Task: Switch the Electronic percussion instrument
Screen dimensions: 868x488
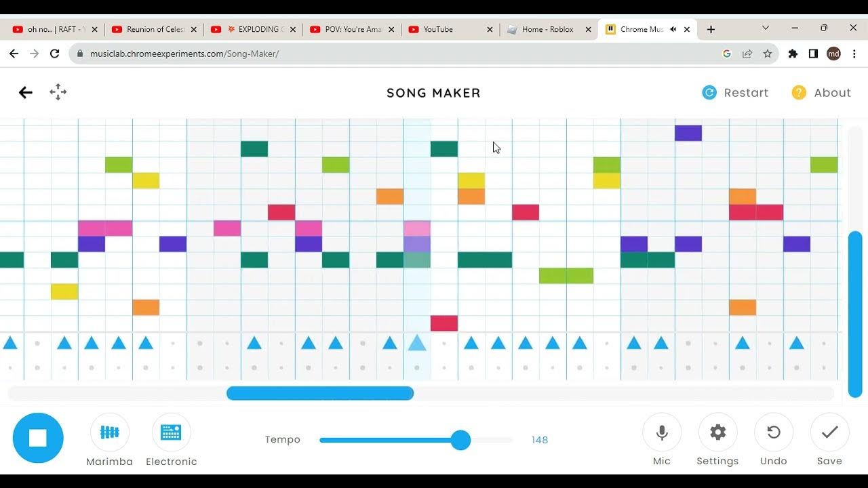Action: coord(171,432)
